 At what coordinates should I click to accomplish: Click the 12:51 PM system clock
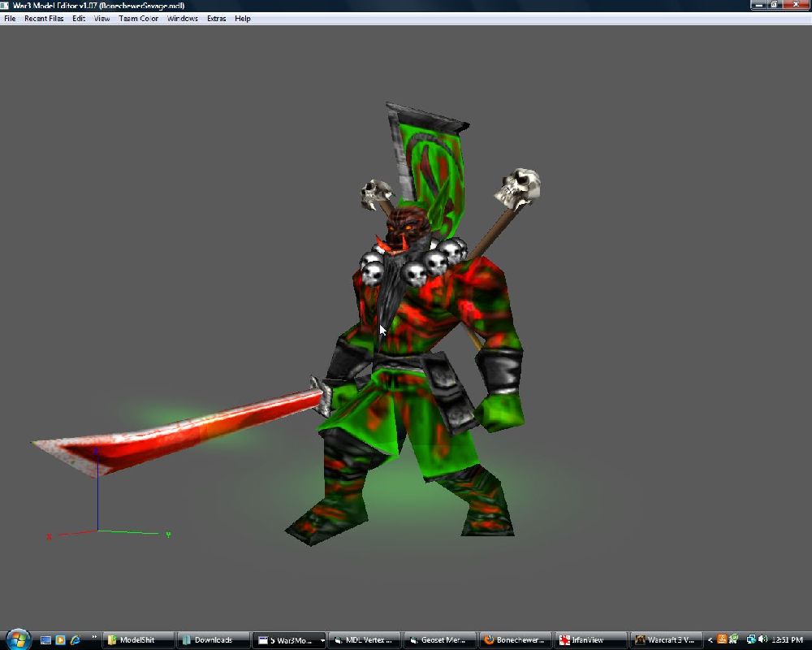787,640
